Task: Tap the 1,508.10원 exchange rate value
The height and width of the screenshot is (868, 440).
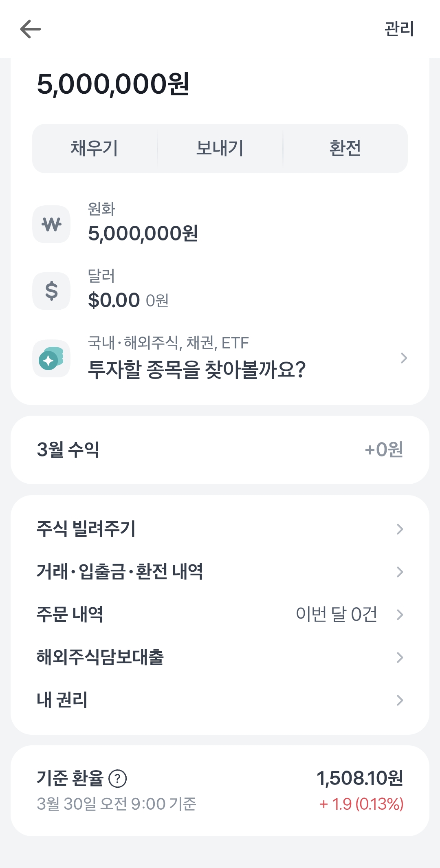Action: point(360,778)
